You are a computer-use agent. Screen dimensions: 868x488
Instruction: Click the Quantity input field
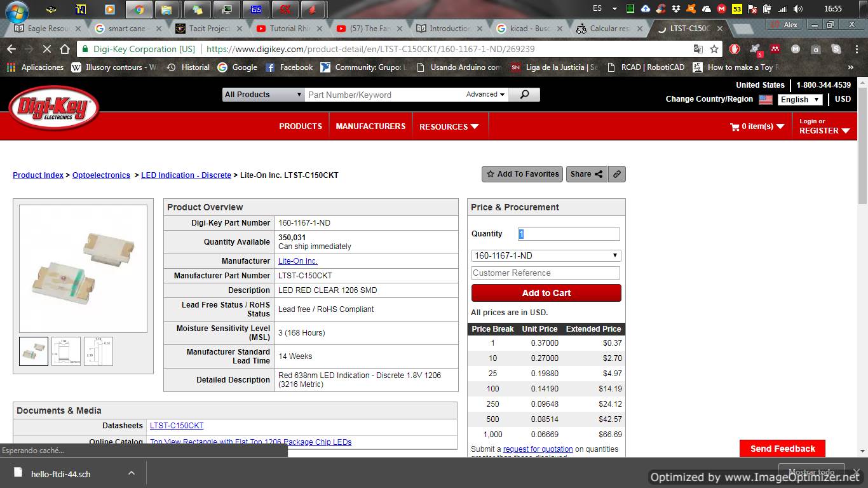(569, 234)
